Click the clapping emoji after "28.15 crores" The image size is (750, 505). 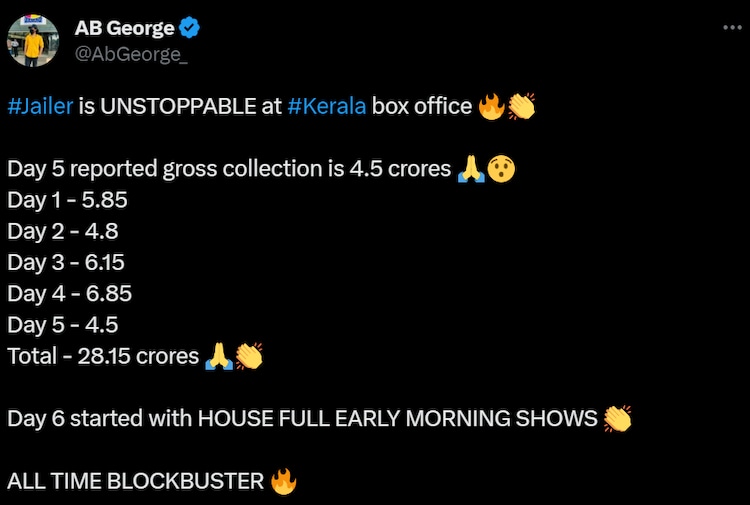(x=248, y=356)
